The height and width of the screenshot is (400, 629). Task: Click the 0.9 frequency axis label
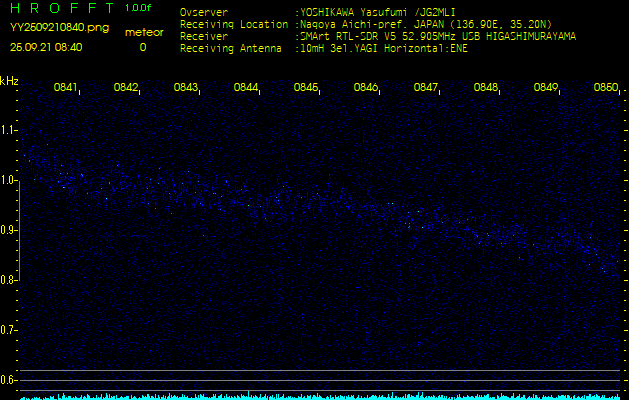[x=9, y=230]
